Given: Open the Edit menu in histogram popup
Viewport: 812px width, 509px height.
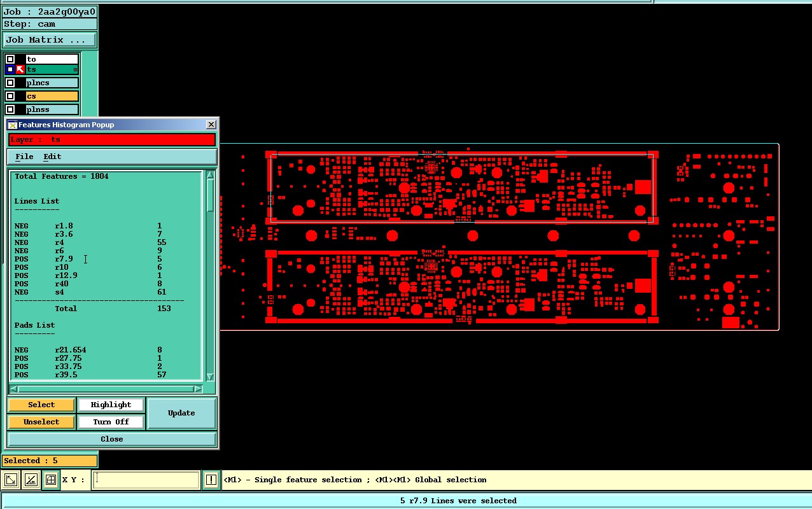Looking at the screenshot, I should click(x=52, y=157).
